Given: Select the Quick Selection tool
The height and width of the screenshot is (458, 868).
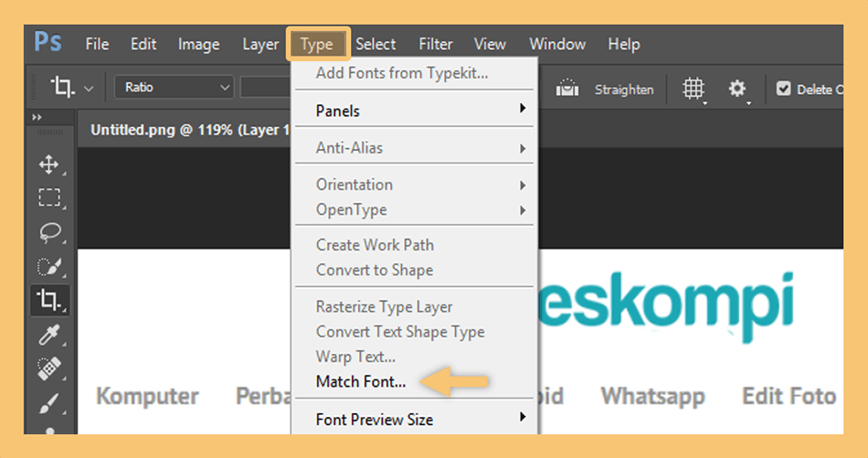Looking at the screenshot, I should (x=49, y=266).
